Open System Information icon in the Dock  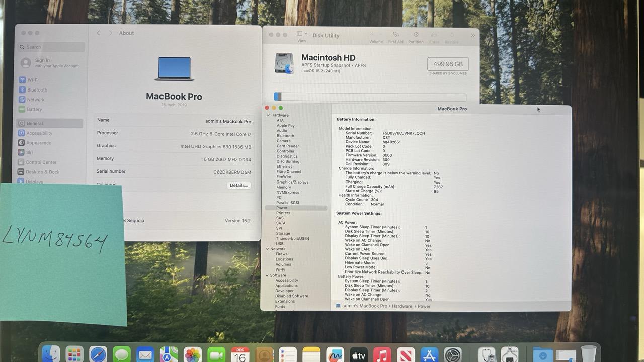510,355
